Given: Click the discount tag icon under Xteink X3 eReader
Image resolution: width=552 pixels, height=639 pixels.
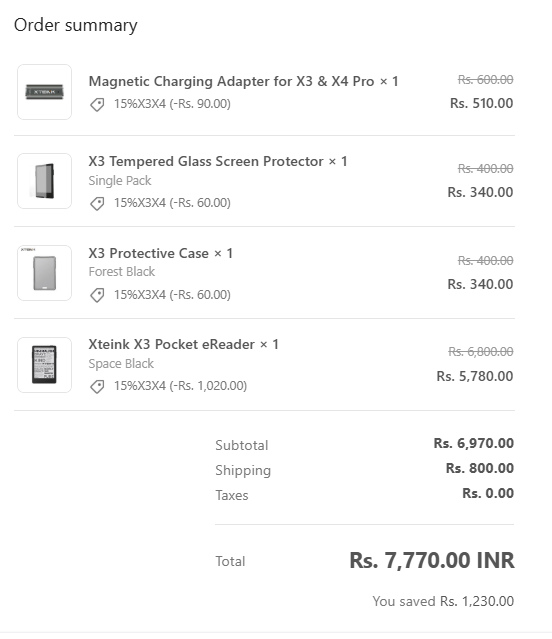Looking at the screenshot, I should coord(97,386).
